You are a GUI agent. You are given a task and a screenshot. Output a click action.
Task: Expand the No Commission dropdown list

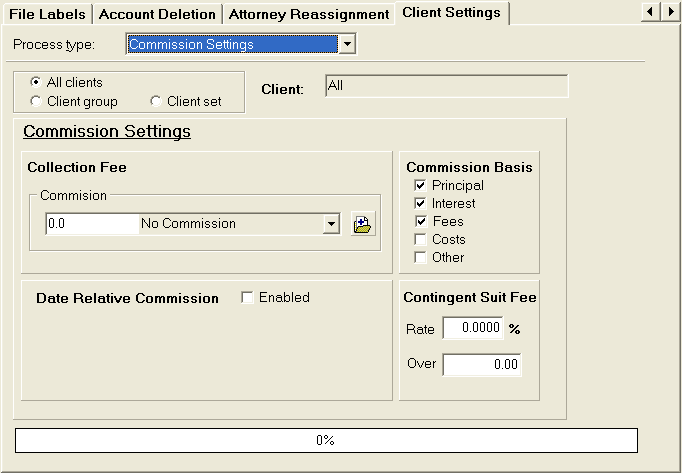coord(331,224)
